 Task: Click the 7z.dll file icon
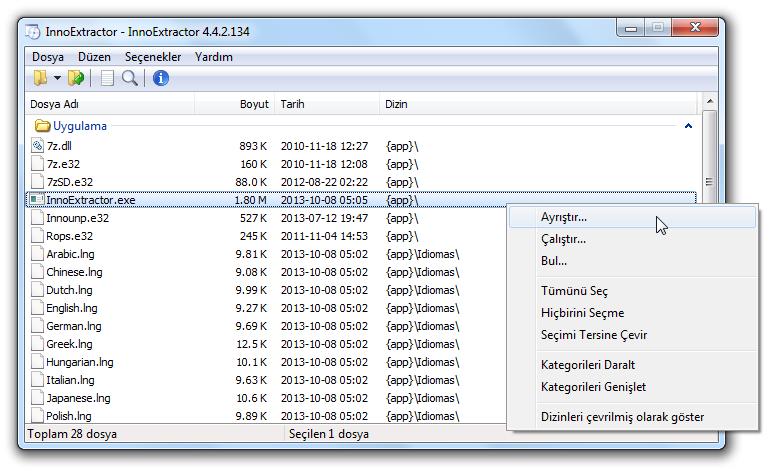[38, 145]
